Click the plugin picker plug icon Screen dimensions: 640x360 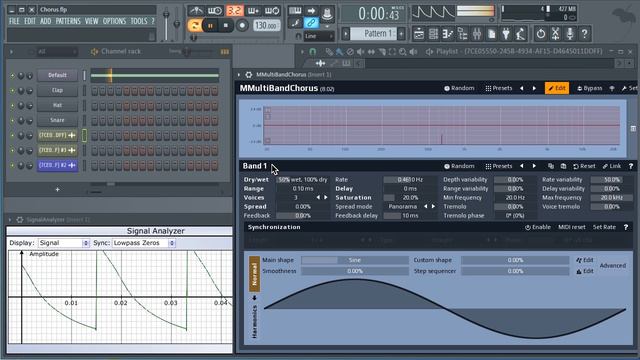[x=506, y=34]
